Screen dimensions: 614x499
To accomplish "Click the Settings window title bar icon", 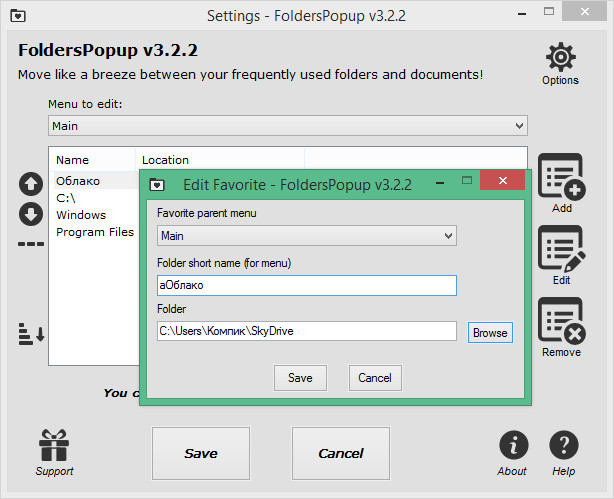I will click(x=18, y=16).
